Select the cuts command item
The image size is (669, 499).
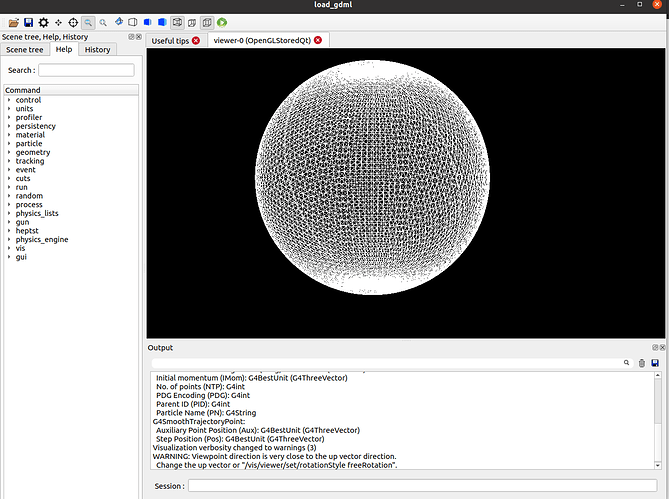[x=23, y=178]
